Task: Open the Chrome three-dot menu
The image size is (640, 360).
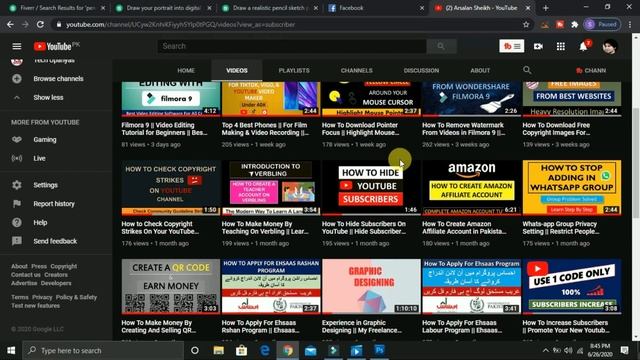Action: [630, 24]
